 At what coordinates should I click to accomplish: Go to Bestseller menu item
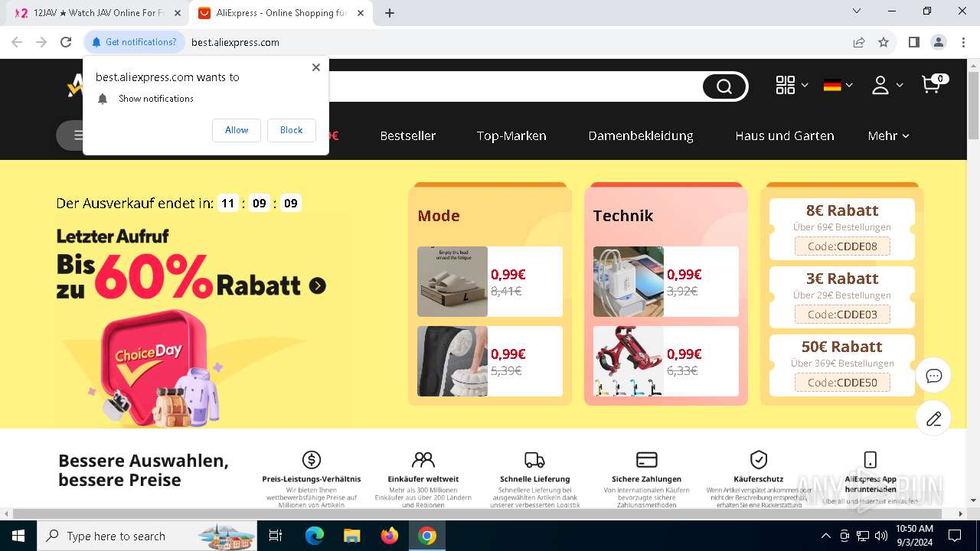408,135
